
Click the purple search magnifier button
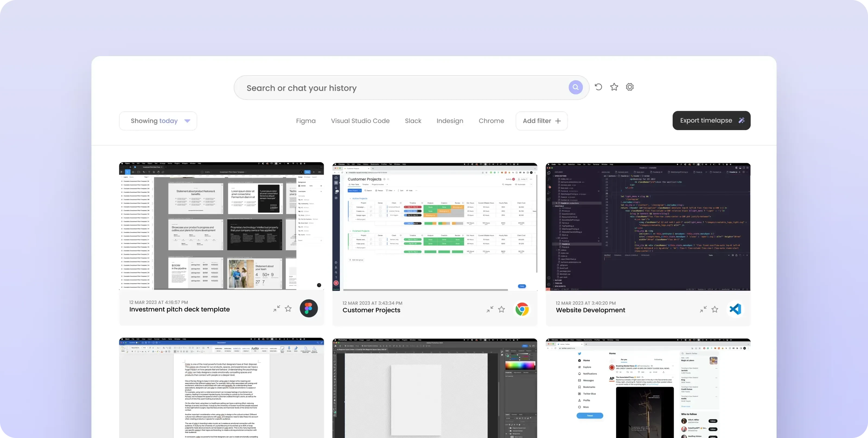click(x=576, y=88)
